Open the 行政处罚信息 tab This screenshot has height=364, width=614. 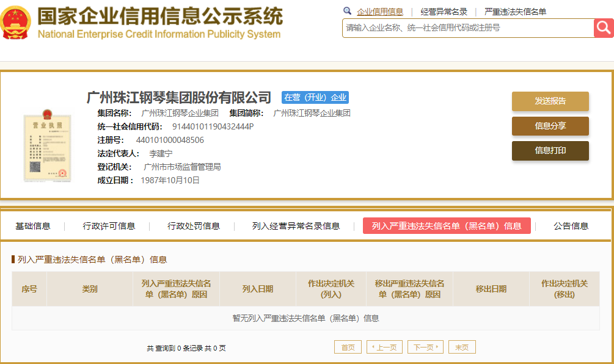pyautogui.click(x=194, y=226)
